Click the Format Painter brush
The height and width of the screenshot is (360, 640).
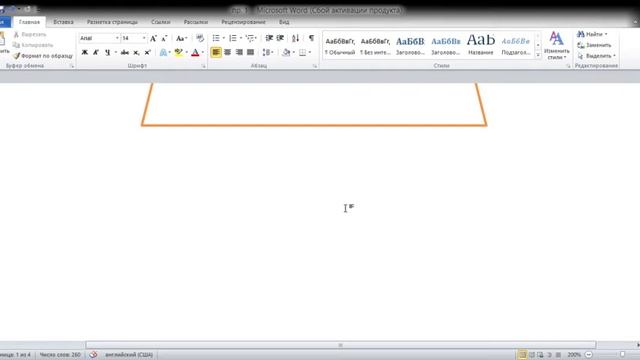pos(16,56)
